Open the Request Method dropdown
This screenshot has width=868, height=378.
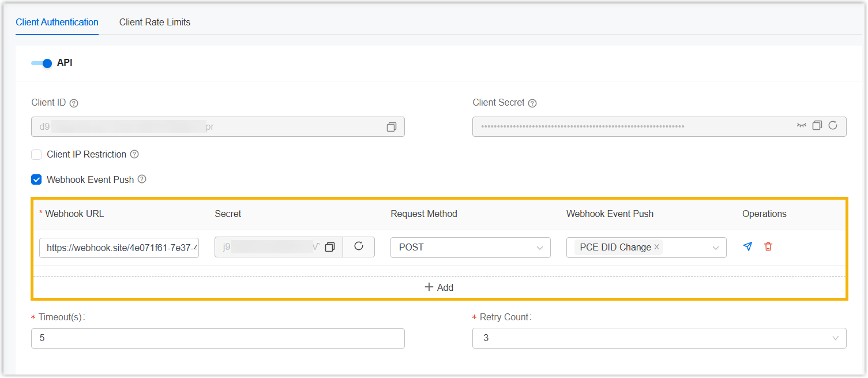click(470, 247)
